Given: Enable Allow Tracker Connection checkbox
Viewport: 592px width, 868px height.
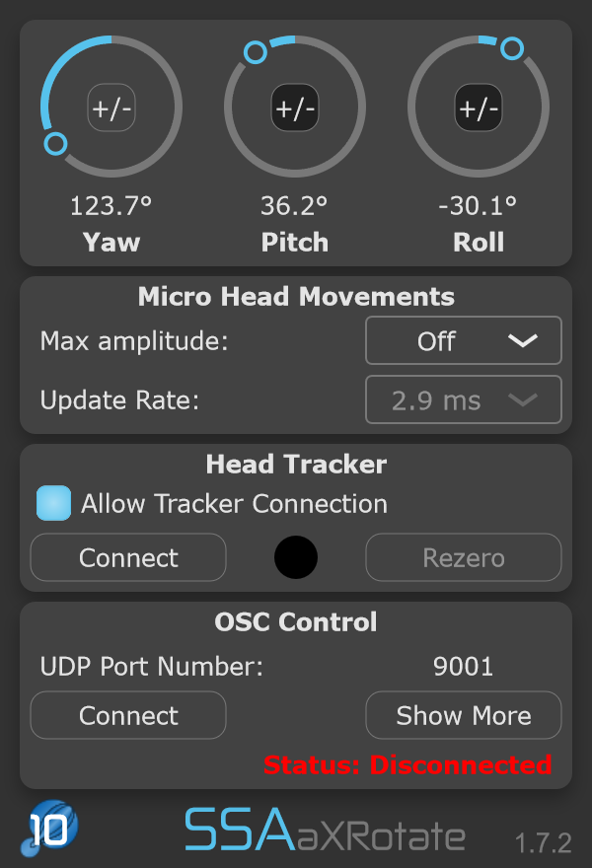Looking at the screenshot, I should tap(54, 503).
